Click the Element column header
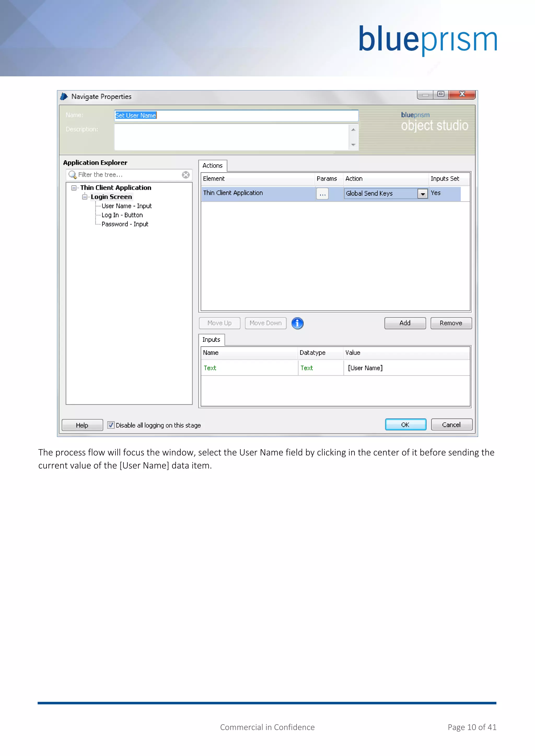535x756 pixels. tap(258, 179)
